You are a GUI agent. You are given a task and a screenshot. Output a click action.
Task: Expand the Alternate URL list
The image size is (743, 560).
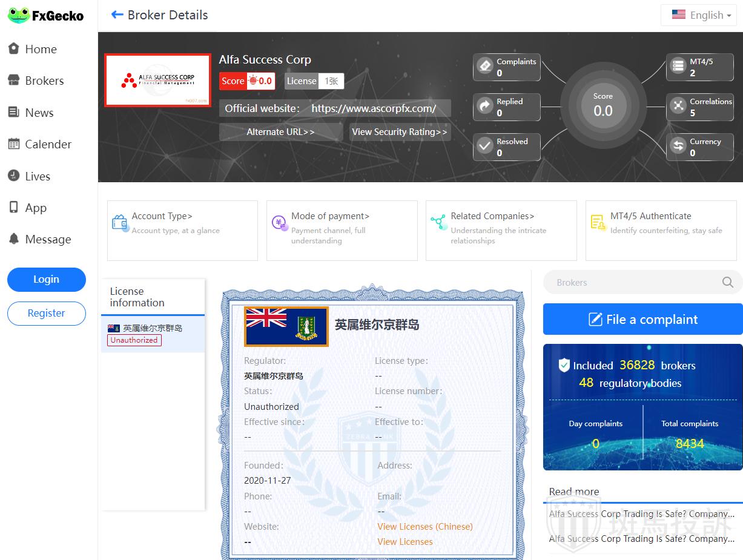(x=280, y=132)
